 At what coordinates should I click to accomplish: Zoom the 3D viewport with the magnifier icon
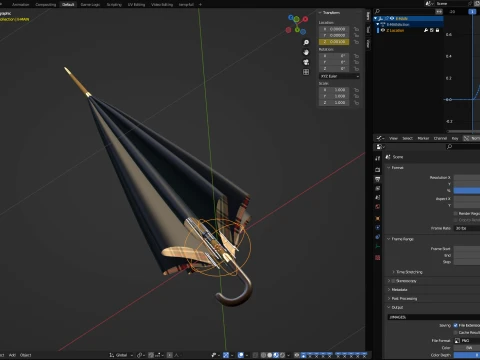tap(306, 42)
